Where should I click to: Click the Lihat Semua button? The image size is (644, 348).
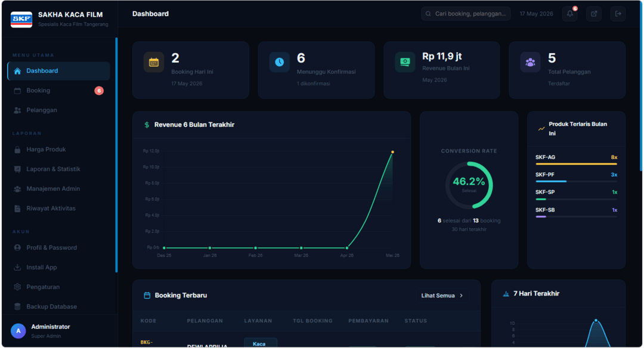[x=442, y=296]
